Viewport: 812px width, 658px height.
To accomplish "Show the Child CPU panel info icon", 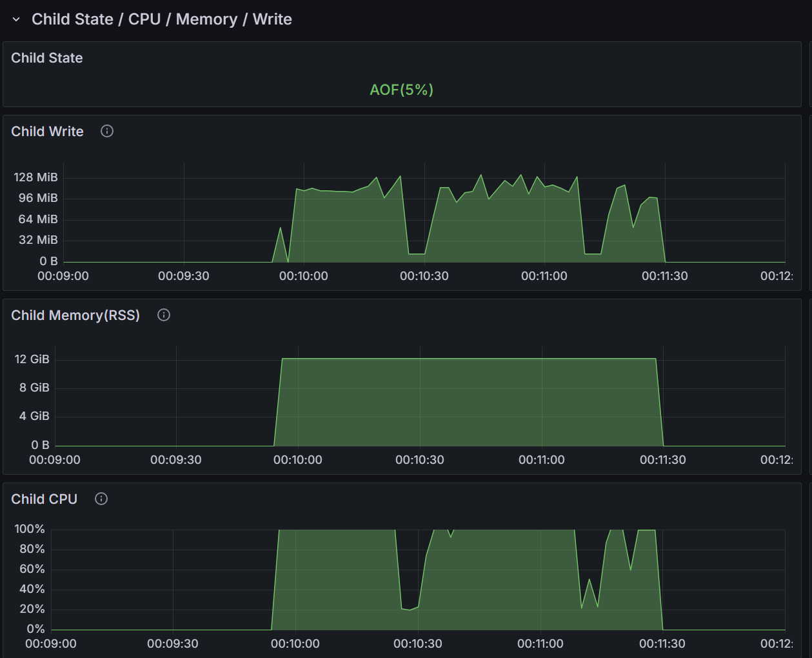I will [x=101, y=499].
